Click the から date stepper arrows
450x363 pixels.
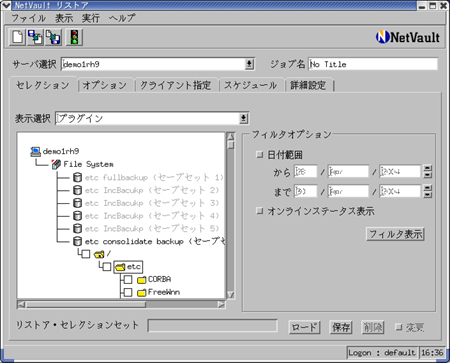click(428, 171)
